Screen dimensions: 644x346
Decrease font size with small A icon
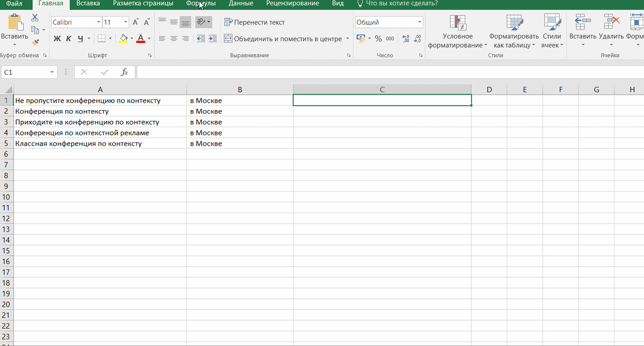tap(146, 23)
